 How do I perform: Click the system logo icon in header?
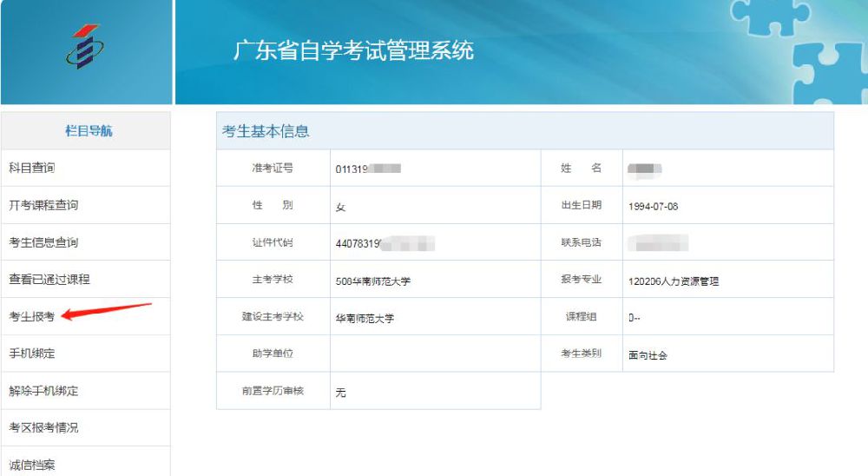click(x=85, y=47)
